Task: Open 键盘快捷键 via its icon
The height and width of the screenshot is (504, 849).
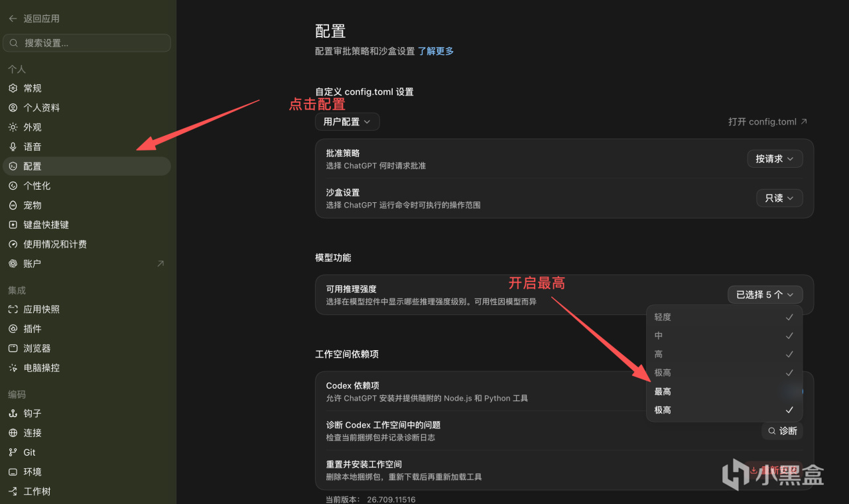Action: click(x=13, y=225)
